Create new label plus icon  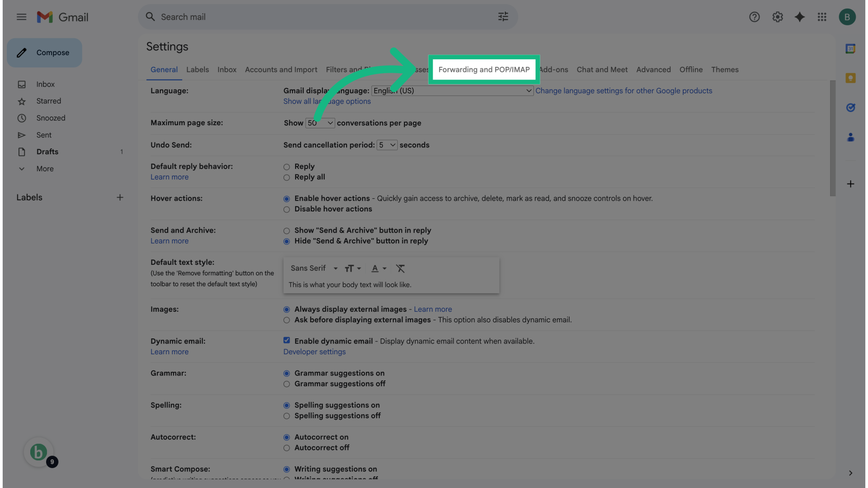click(x=120, y=197)
